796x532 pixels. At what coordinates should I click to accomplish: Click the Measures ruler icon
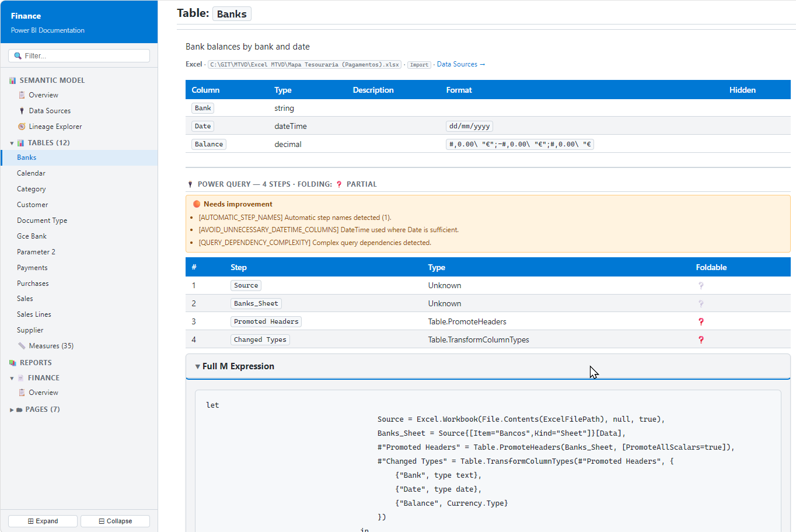tap(22, 346)
